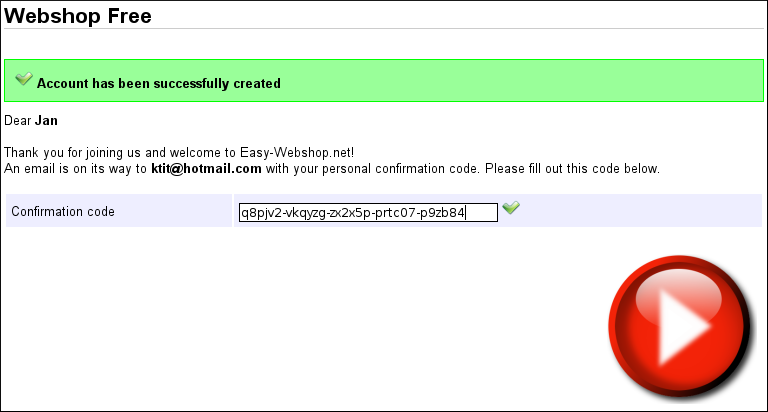The width and height of the screenshot is (768, 412).
Task: Click the green validation checkmark beside the code field
Action: pos(511,208)
